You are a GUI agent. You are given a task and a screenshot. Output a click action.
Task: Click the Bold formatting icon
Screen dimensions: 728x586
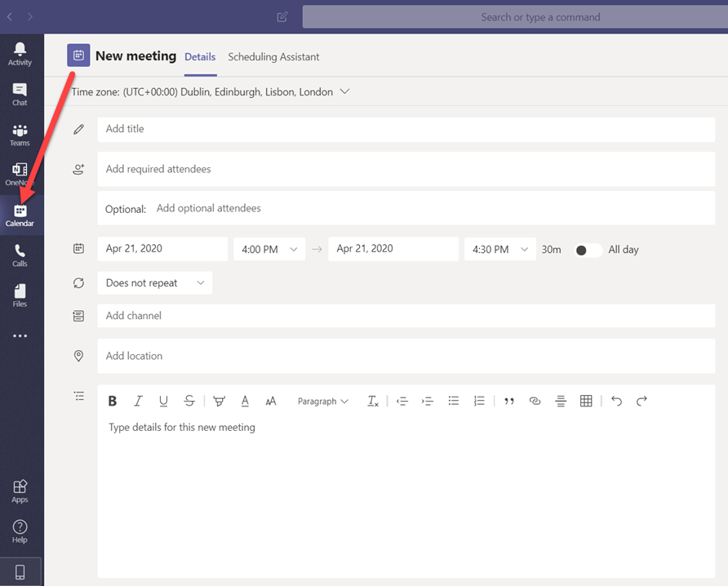(x=113, y=401)
